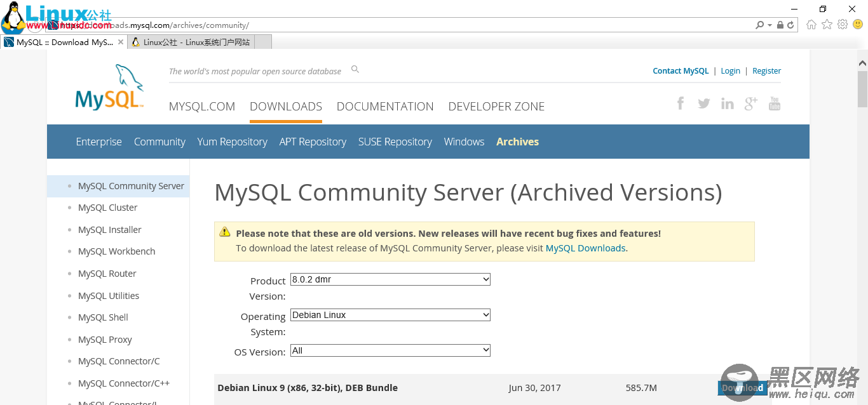Go to MYSQL.COM nav item

pos(202,107)
